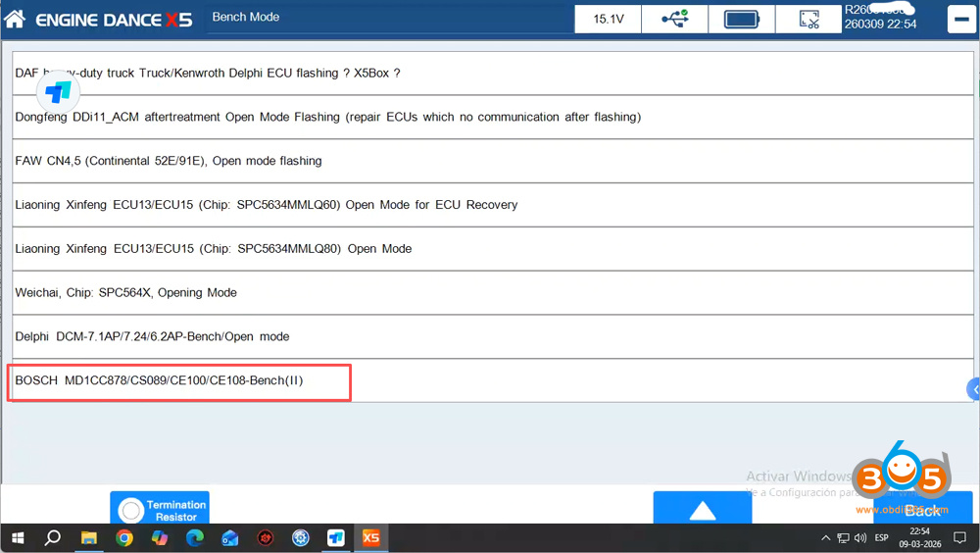Click the USB connection status icon
This screenshot has height=553, width=980.
coord(674,19)
